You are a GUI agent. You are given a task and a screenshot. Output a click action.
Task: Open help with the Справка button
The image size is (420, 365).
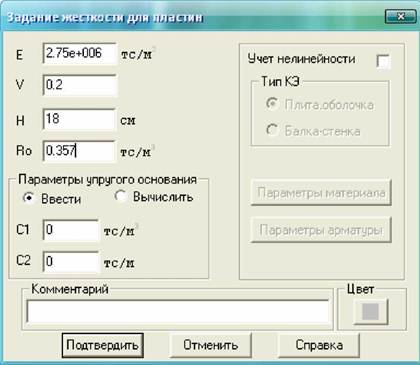pos(319,345)
